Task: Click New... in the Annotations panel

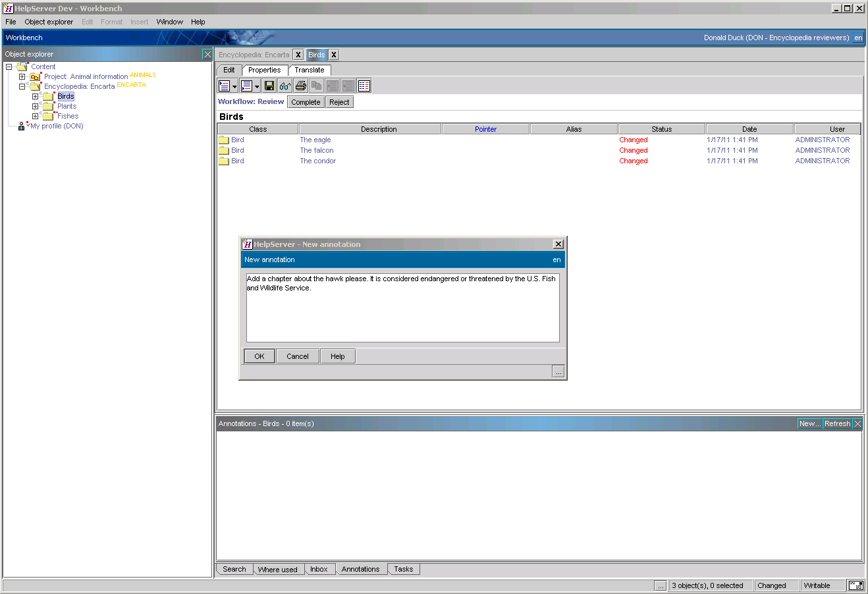Action: (810, 423)
